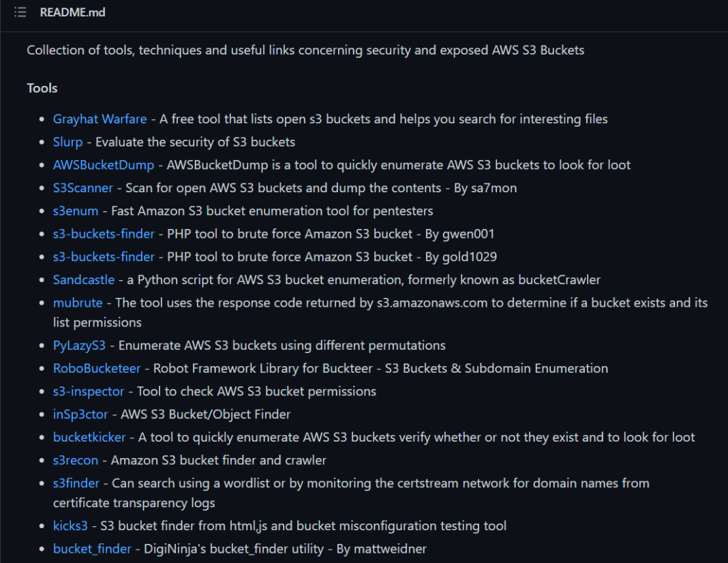Open the mubrute link
The width and height of the screenshot is (728, 563).
78,303
